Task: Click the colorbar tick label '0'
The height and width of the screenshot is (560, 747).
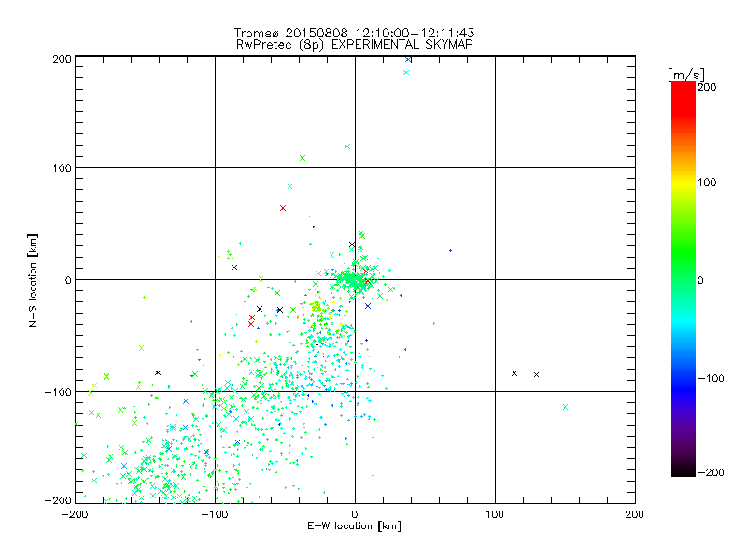Action: click(700, 280)
